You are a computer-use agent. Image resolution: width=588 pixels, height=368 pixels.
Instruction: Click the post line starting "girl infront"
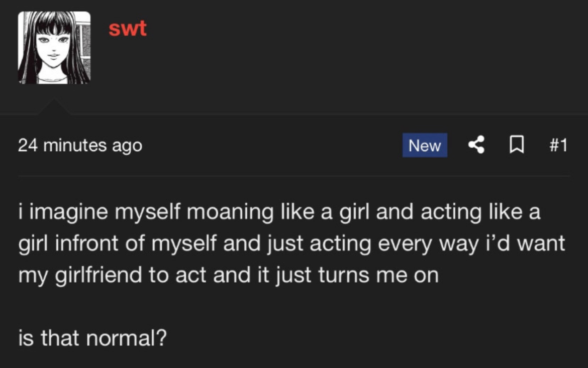pos(291,243)
